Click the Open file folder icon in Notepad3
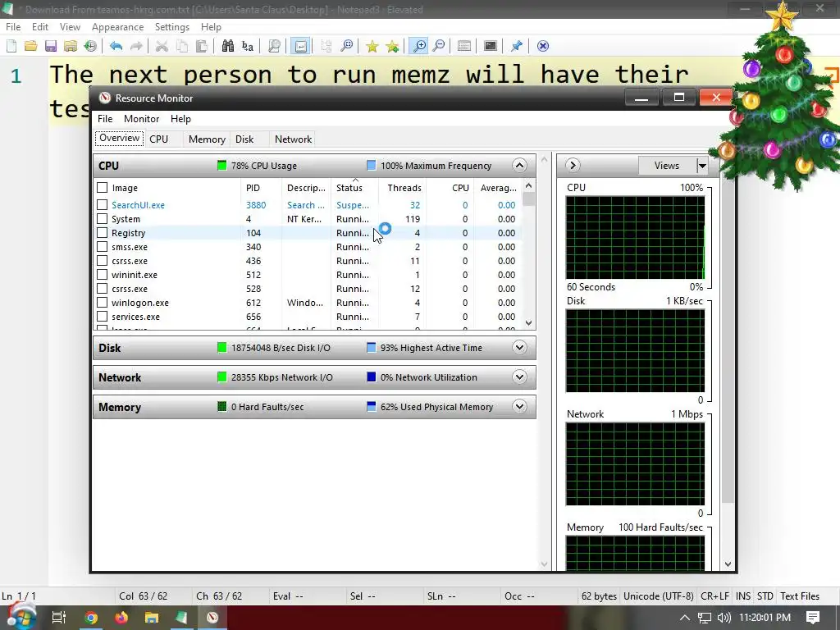 click(x=31, y=46)
